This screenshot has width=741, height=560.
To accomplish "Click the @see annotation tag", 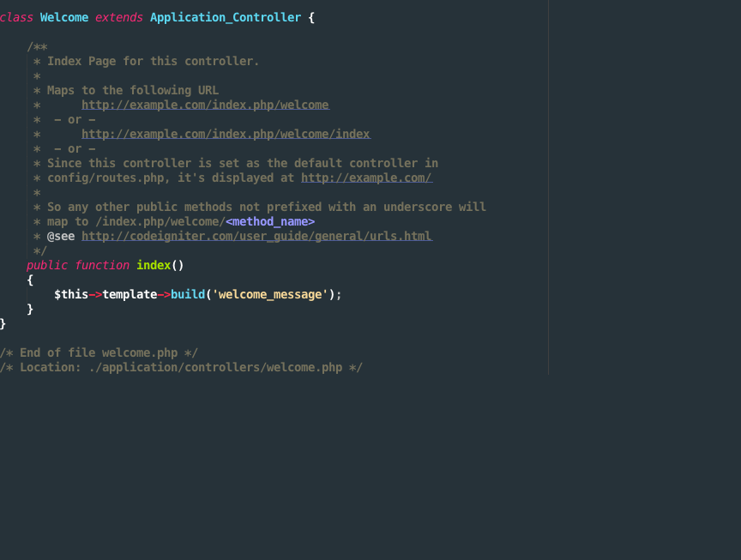I will point(61,236).
